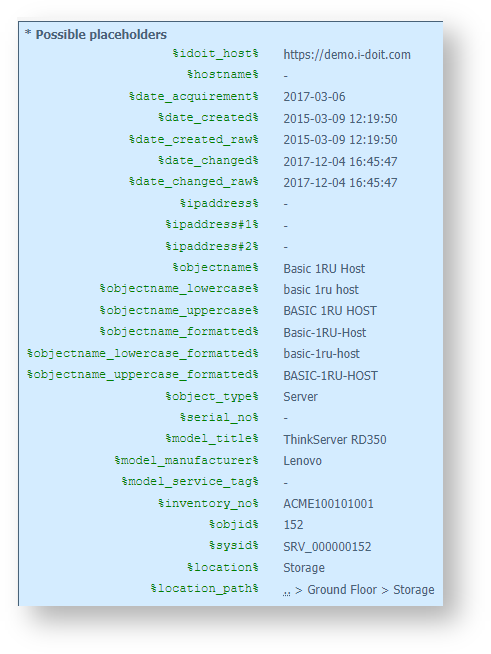Click the %model_manufacturer% placeholder
This screenshot has height=654, width=491.
tap(186, 460)
